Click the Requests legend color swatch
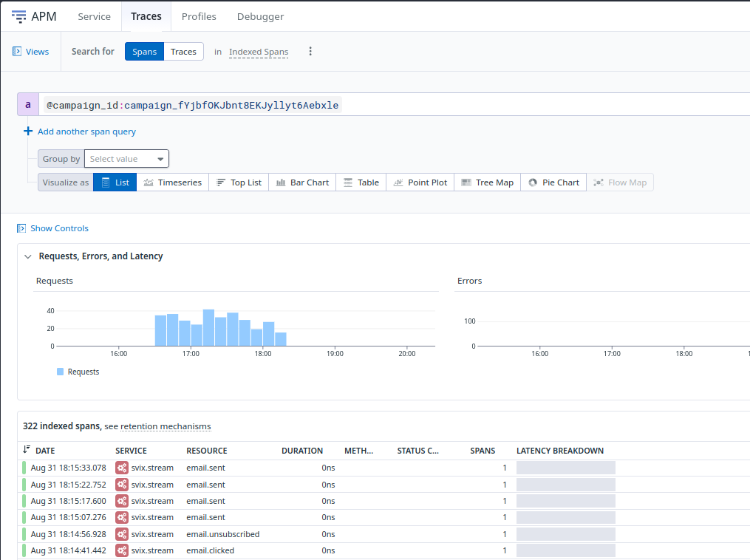 pyautogui.click(x=61, y=372)
